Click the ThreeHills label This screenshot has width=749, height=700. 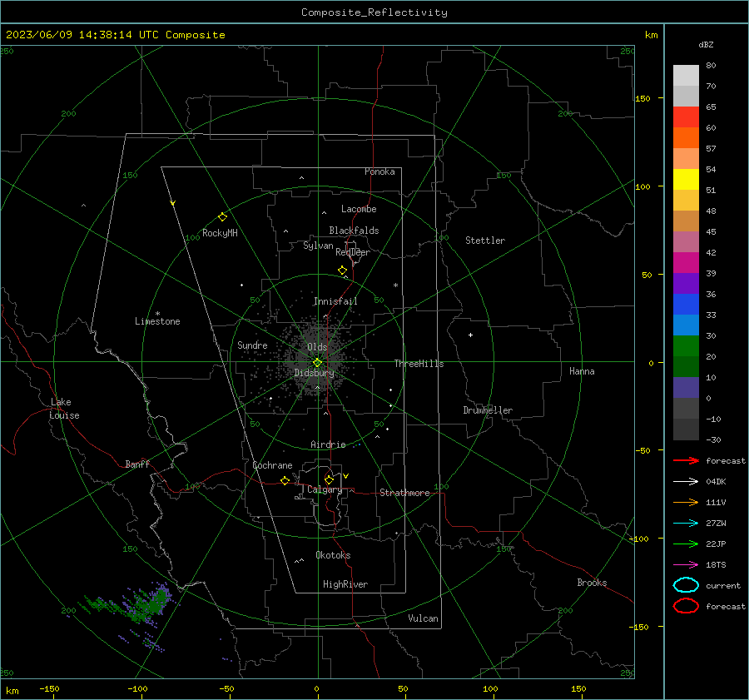[x=419, y=364]
